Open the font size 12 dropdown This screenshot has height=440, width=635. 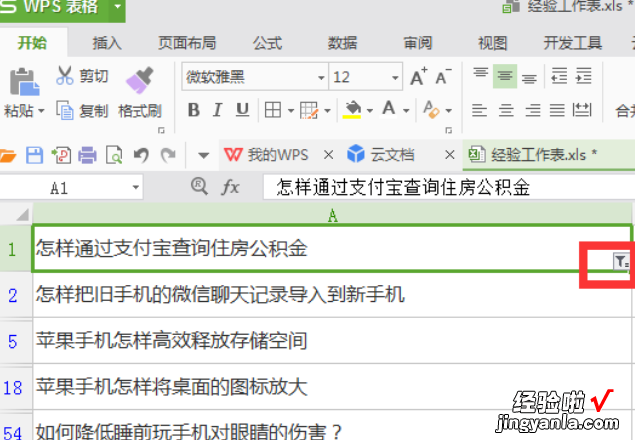(395, 77)
